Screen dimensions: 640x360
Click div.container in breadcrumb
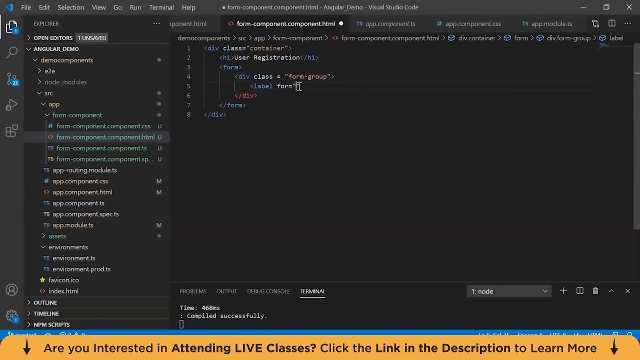[476, 38]
